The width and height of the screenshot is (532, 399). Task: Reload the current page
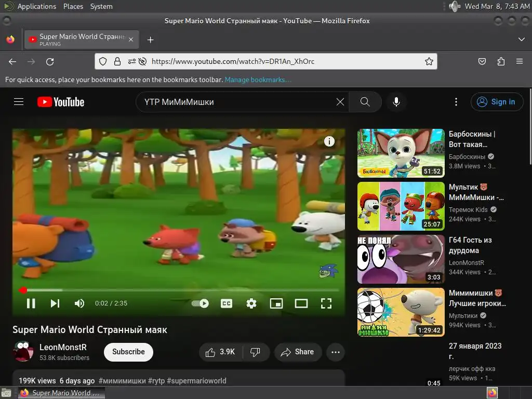click(50, 61)
